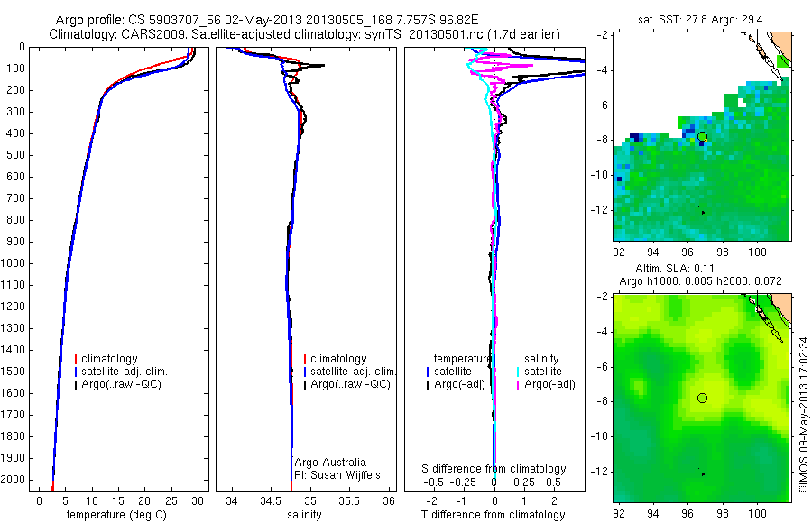Click the depth axis tick label 100
This screenshot has width=812, height=523.
[x=15, y=69]
